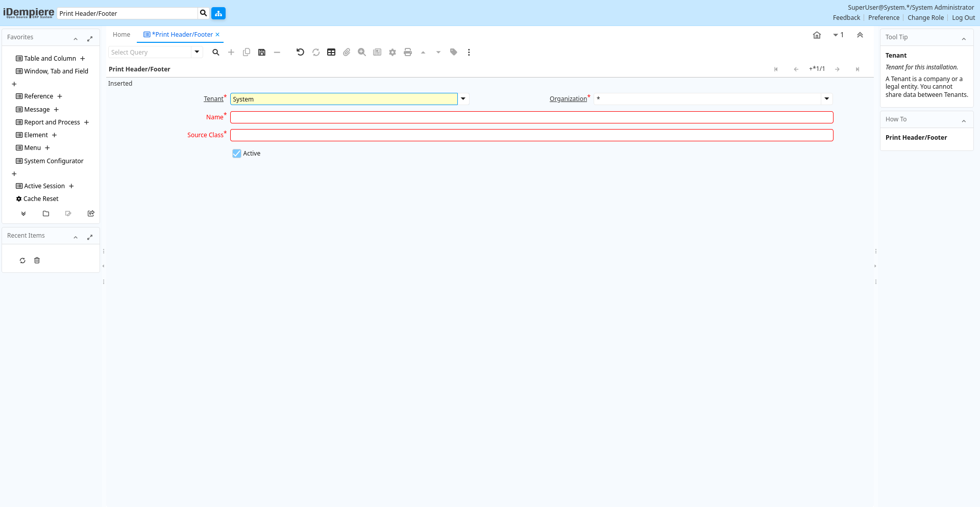Viewport: 980px width, 507px height.
Task: Click the Save record toolbar icon
Action: 262,52
